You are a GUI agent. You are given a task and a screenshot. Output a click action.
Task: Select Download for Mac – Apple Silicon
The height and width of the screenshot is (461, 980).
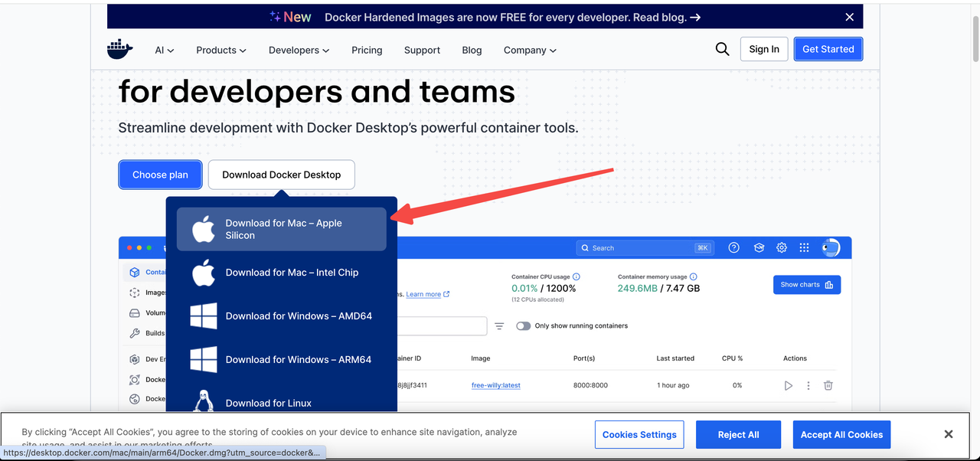282,229
